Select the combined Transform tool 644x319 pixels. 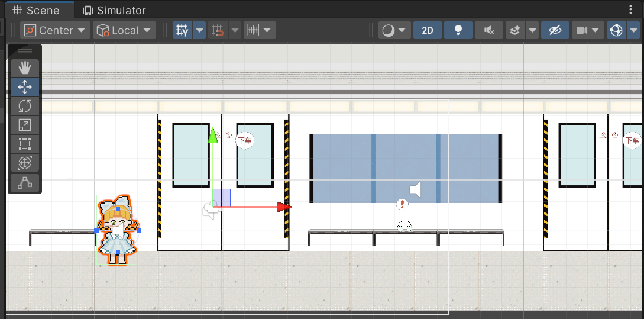pos(25,163)
